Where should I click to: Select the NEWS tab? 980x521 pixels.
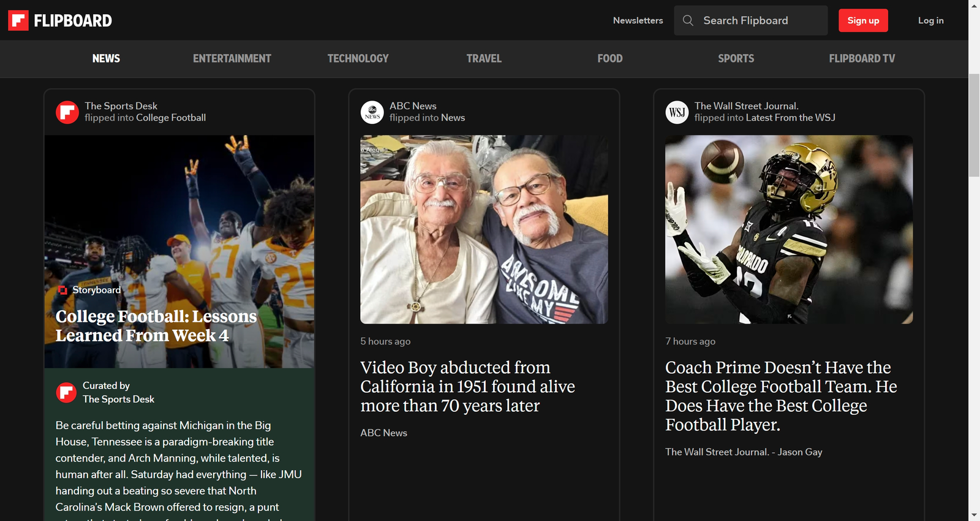coord(106,58)
